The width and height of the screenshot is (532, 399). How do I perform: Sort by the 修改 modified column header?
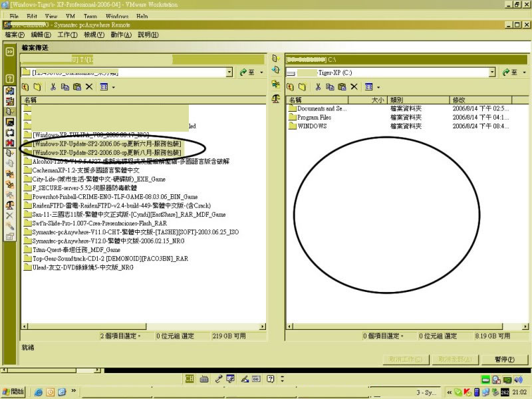480,100
